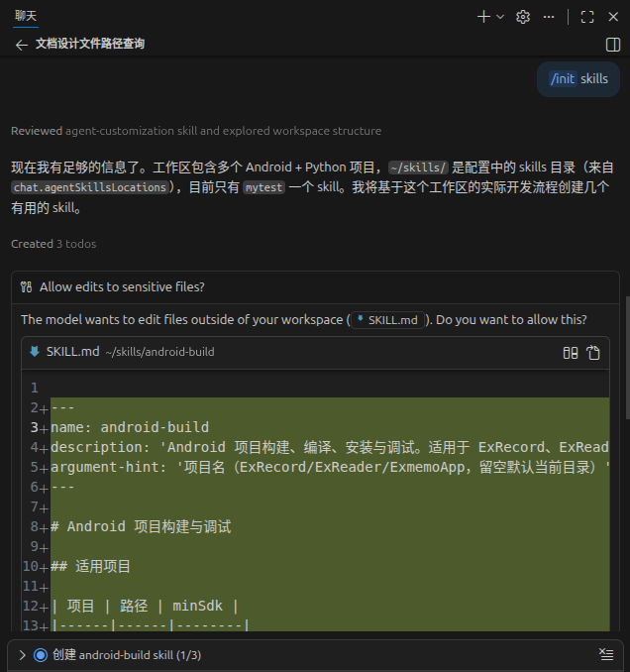Go back using the left arrow
Screen dimensions: 630x672
[21, 45]
